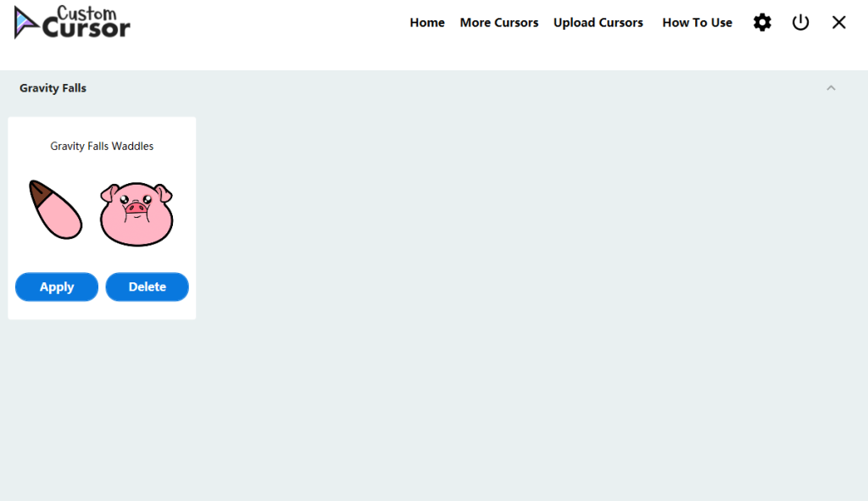Go to the Home menu item

click(427, 23)
